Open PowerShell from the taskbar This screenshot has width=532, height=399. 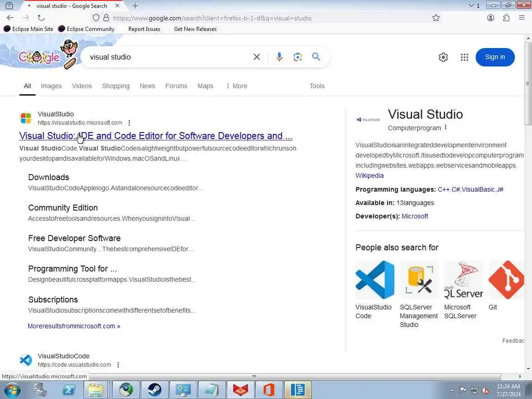(68, 389)
